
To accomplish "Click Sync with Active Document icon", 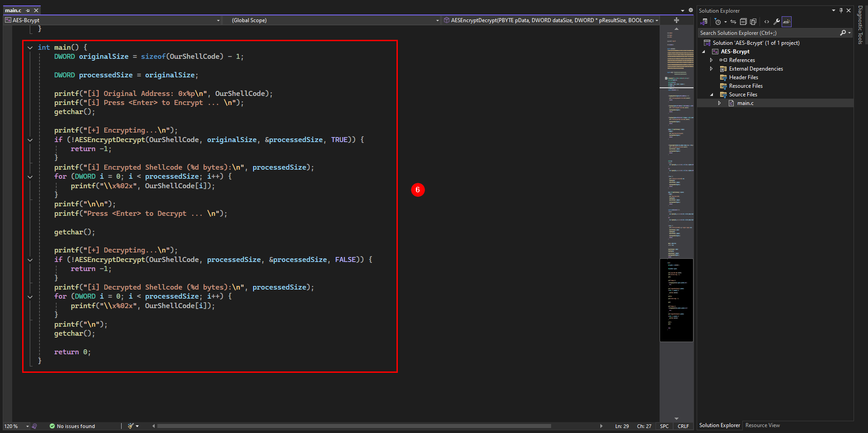I will (x=733, y=22).
